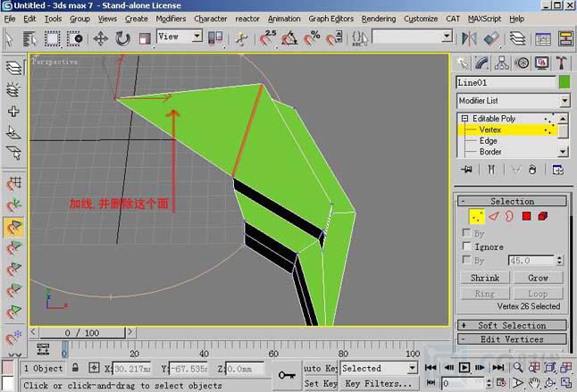Open Select by Name tool
Image resolution: width=577 pixels, height=392 pixels.
click(29, 38)
